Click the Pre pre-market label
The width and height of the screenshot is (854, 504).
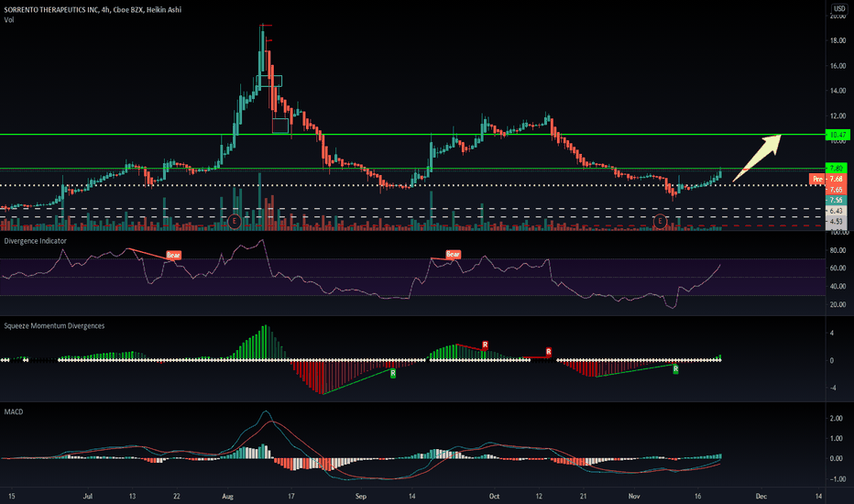tap(817, 179)
